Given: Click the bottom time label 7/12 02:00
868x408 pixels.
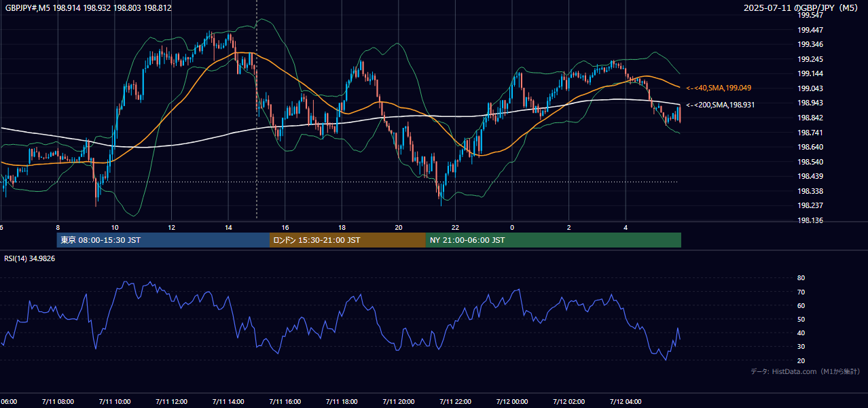Looking at the screenshot, I should 568,402.
